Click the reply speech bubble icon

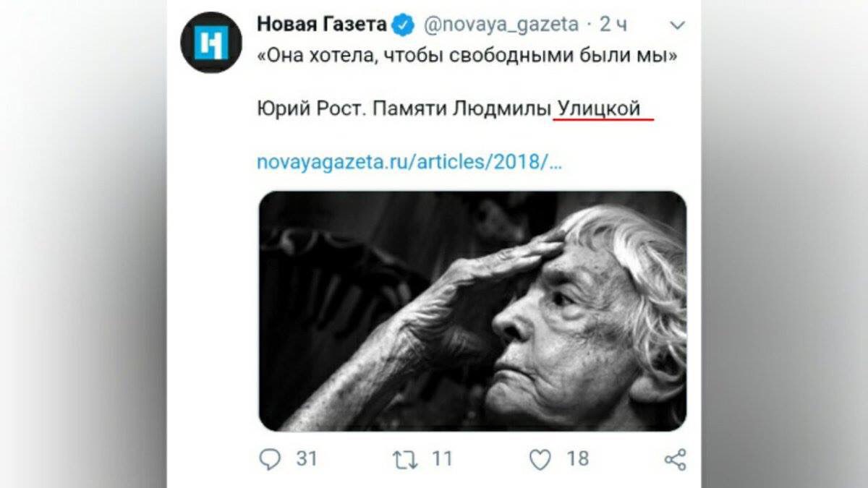pos(270,459)
